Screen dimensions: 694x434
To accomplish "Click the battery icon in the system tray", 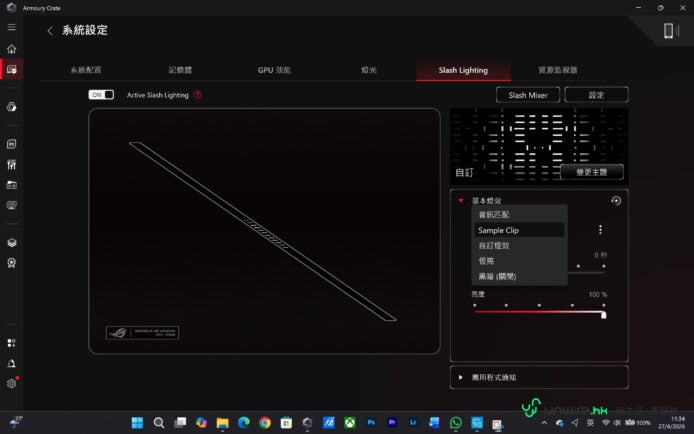I will 630,423.
